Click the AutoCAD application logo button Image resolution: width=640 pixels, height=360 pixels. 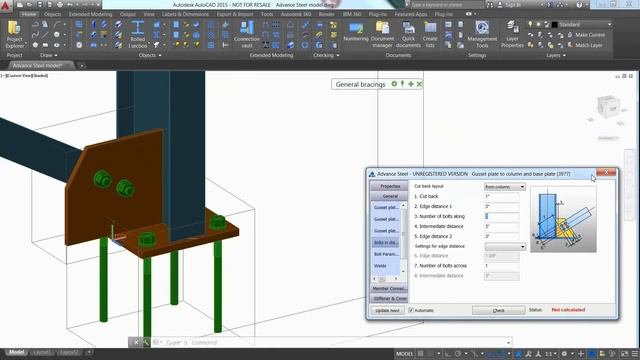coord(5,5)
